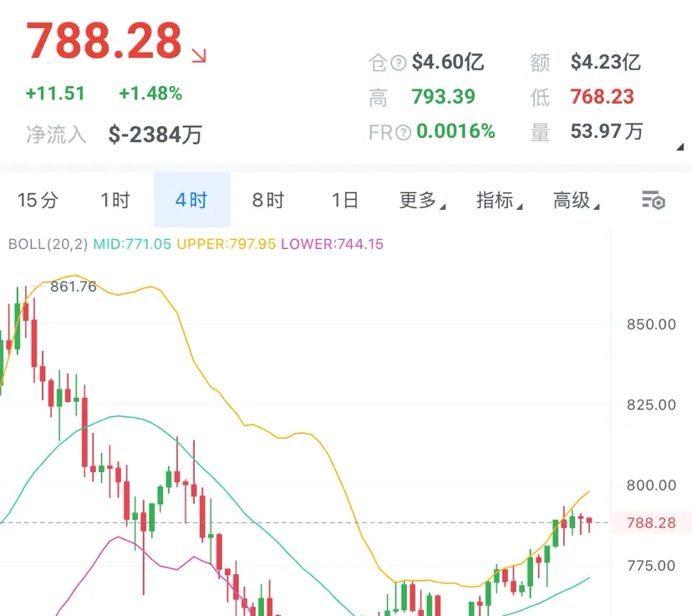Image resolution: width=692 pixels, height=616 pixels.
Task: Tap the +11.51 price change
Action: 55,94
